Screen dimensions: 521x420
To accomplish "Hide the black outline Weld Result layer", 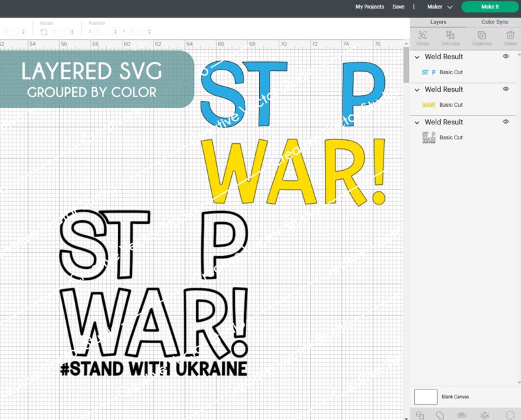I will click(x=506, y=122).
